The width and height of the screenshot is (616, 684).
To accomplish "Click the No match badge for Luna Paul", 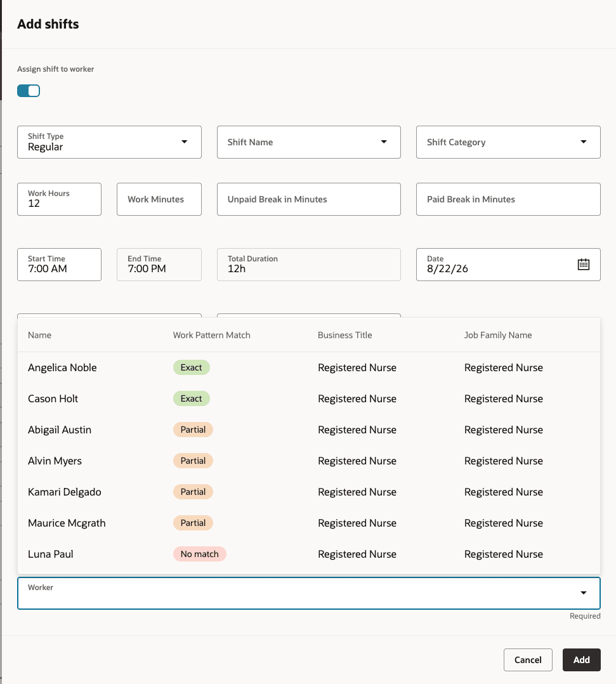I will tap(199, 554).
